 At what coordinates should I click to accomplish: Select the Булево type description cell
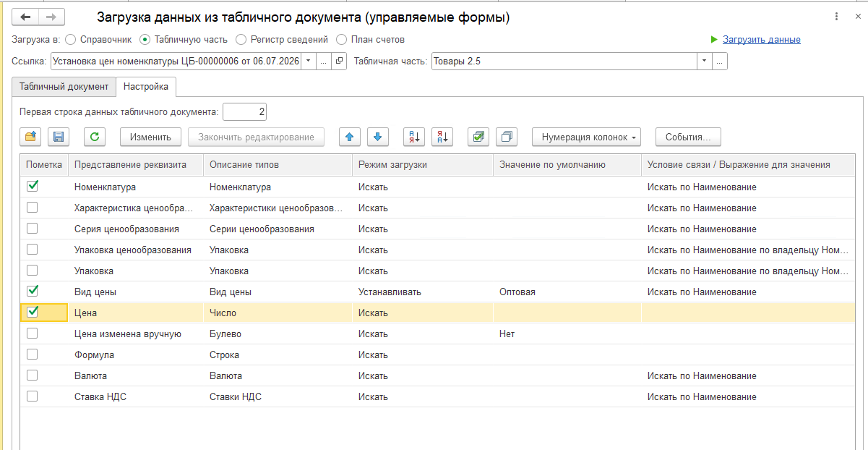point(278,334)
